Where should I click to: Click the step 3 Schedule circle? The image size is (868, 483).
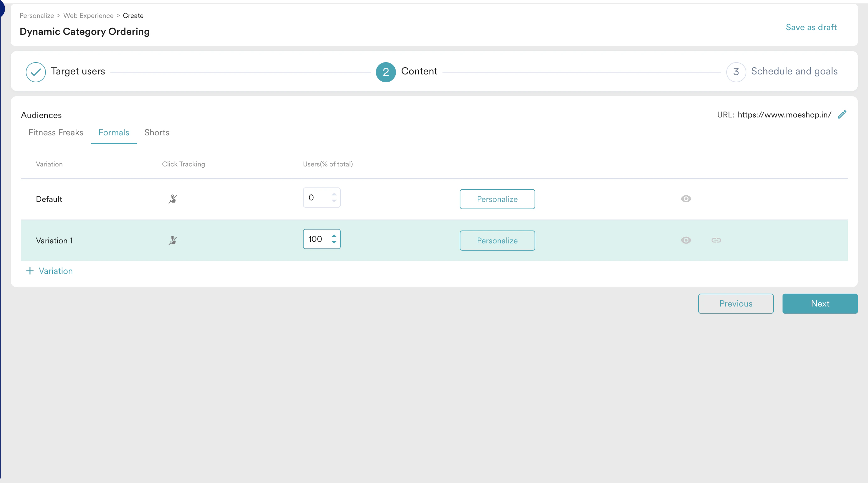pyautogui.click(x=736, y=72)
